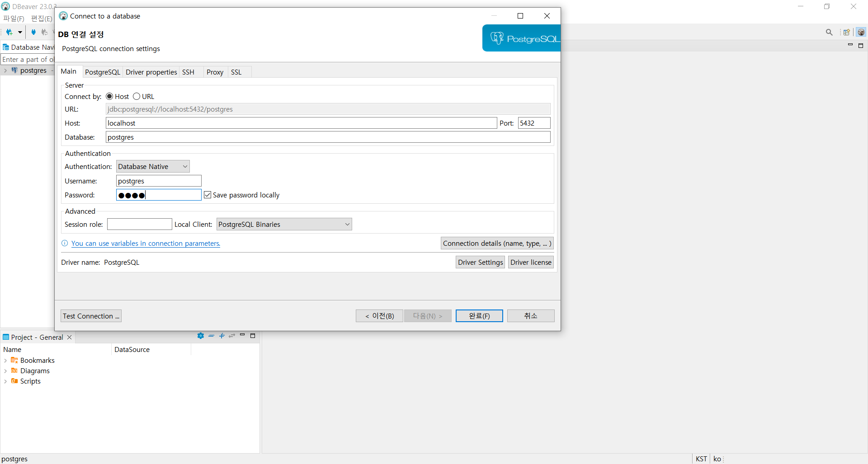
Task: Click the Project panel expand/new plus icon
Action: pyautogui.click(x=222, y=336)
